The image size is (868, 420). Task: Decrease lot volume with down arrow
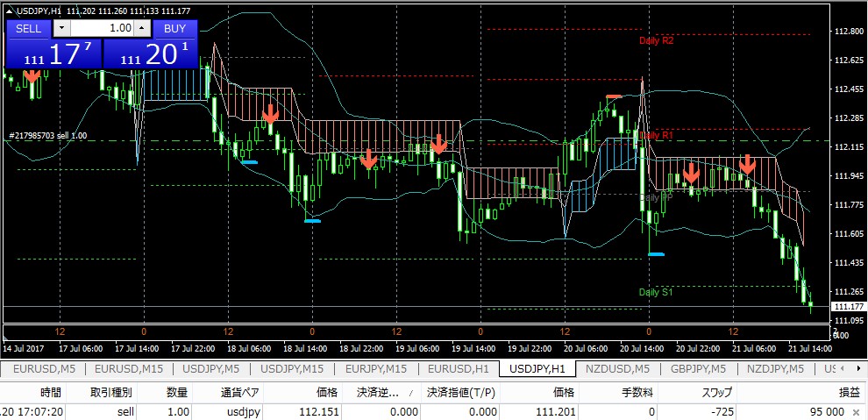(x=60, y=28)
